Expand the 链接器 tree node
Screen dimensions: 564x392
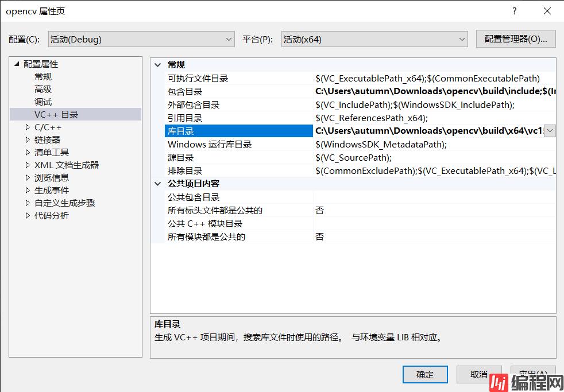(x=28, y=140)
